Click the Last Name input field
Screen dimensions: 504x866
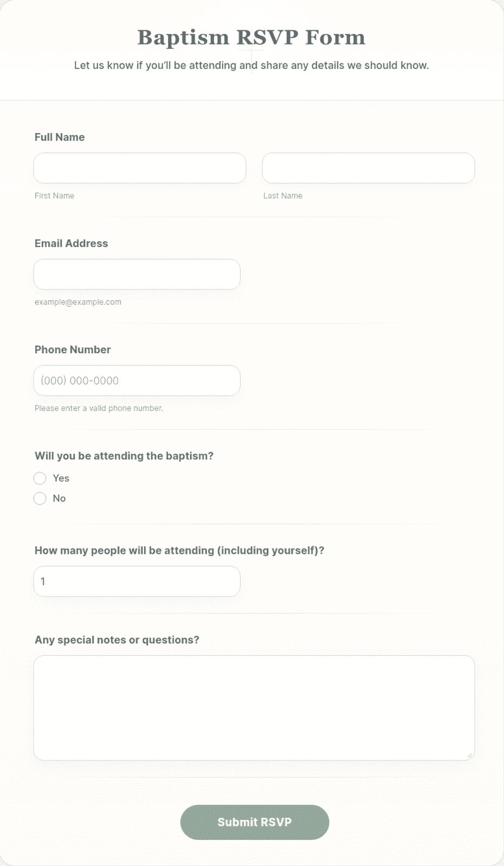point(369,168)
